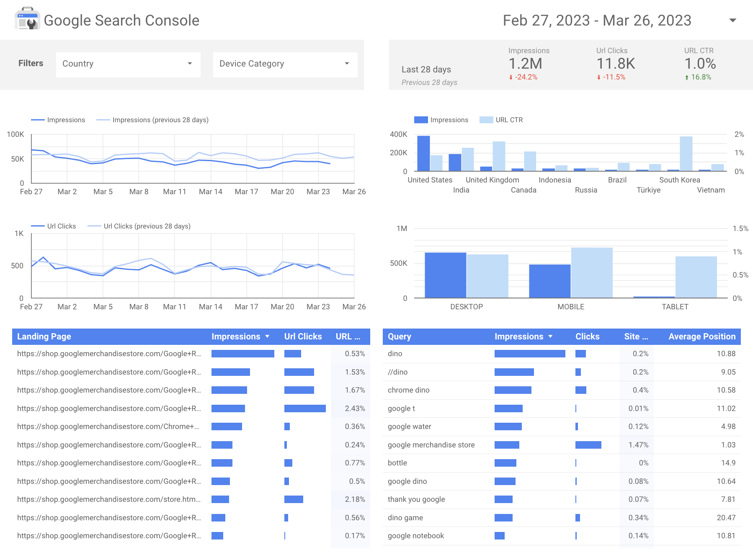Click the South Korea URL CTR bar
This screenshot has width=753, height=560.
click(686, 154)
